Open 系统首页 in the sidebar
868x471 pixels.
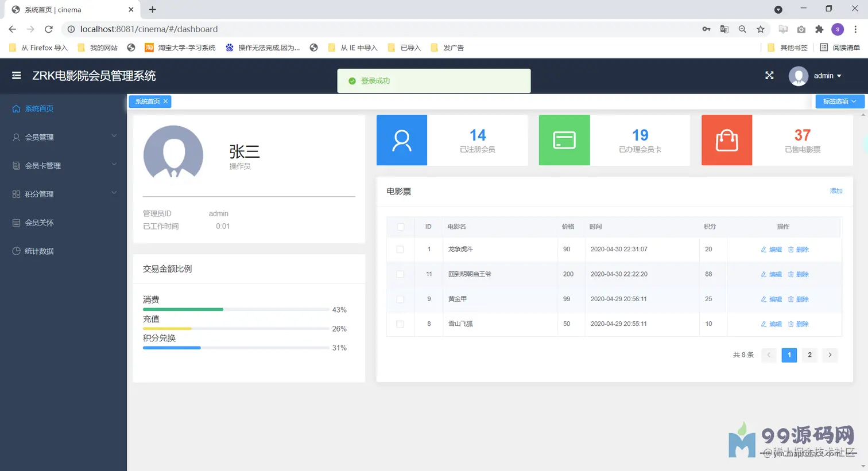point(63,108)
